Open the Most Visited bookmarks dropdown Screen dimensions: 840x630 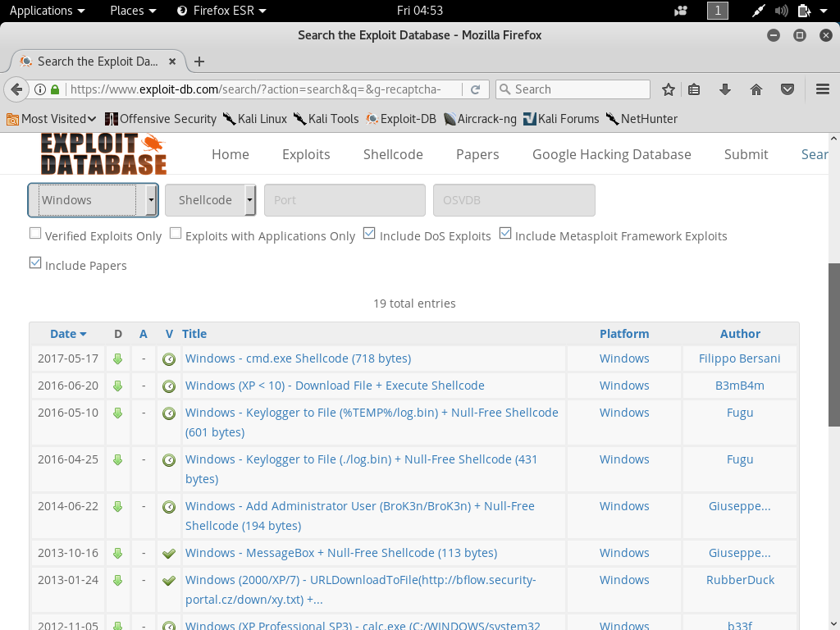[52, 119]
